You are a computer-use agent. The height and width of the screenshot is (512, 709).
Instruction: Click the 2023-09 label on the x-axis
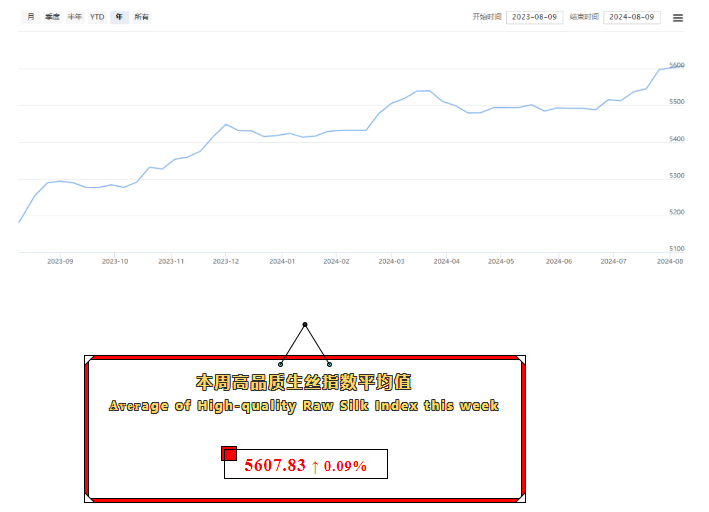coord(61,261)
